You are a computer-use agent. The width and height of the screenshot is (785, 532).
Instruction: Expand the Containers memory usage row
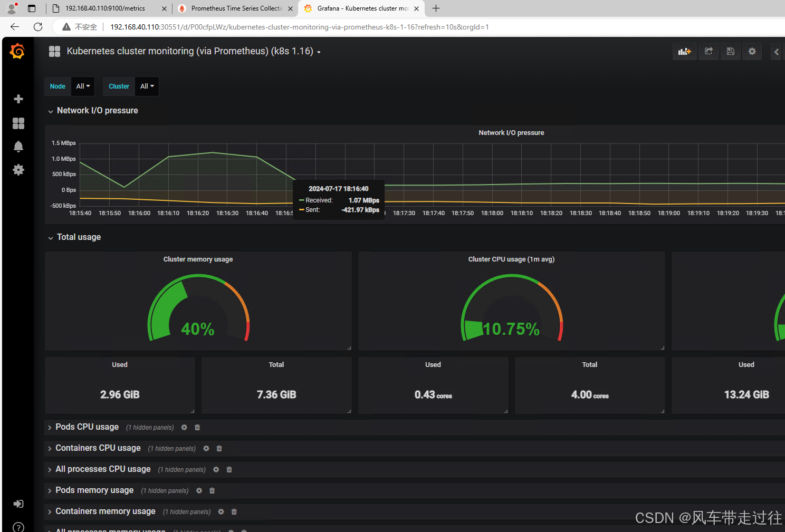pos(50,512)
